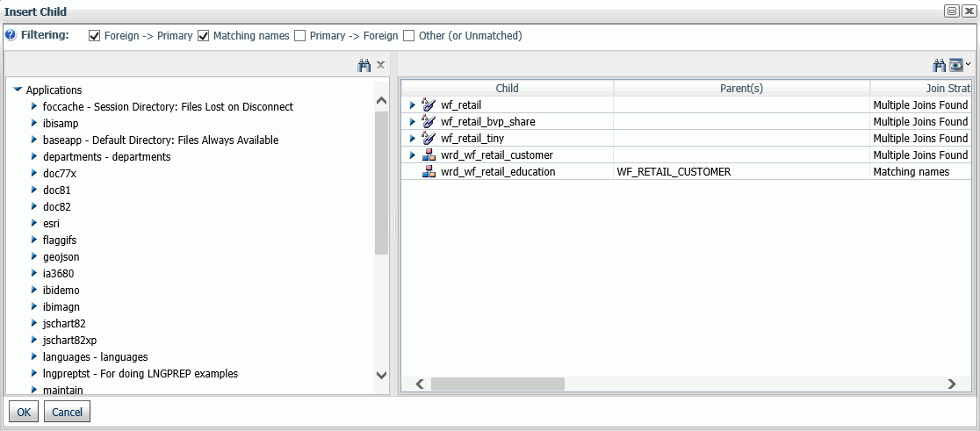This screenshot has width=980, height=431.
Task: Select the jschart82 folder
Action: (x=64, y=324)
